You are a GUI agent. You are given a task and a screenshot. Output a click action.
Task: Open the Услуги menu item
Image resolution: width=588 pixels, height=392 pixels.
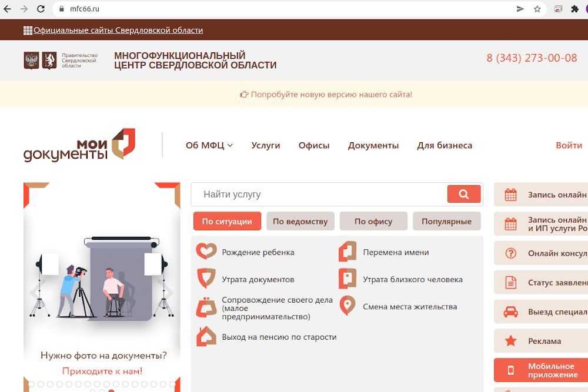point(265,145)
